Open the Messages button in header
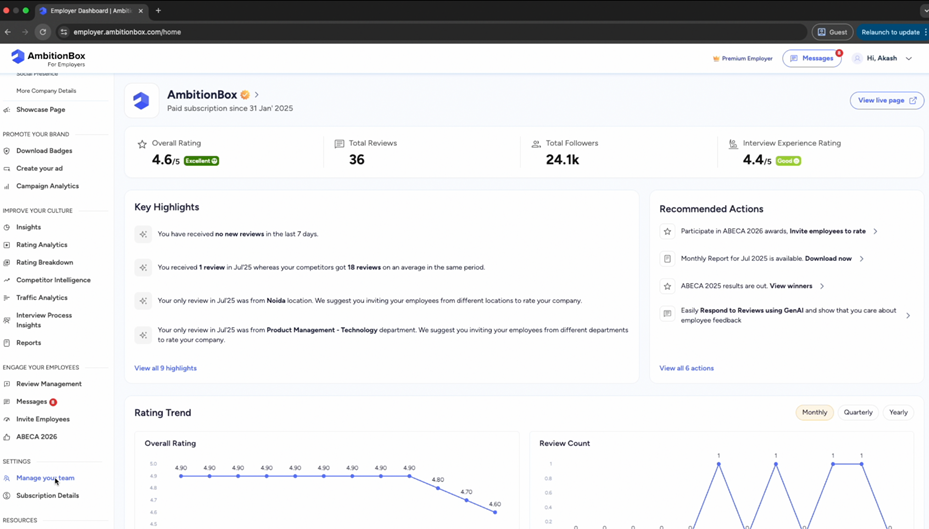 (811, 59)
